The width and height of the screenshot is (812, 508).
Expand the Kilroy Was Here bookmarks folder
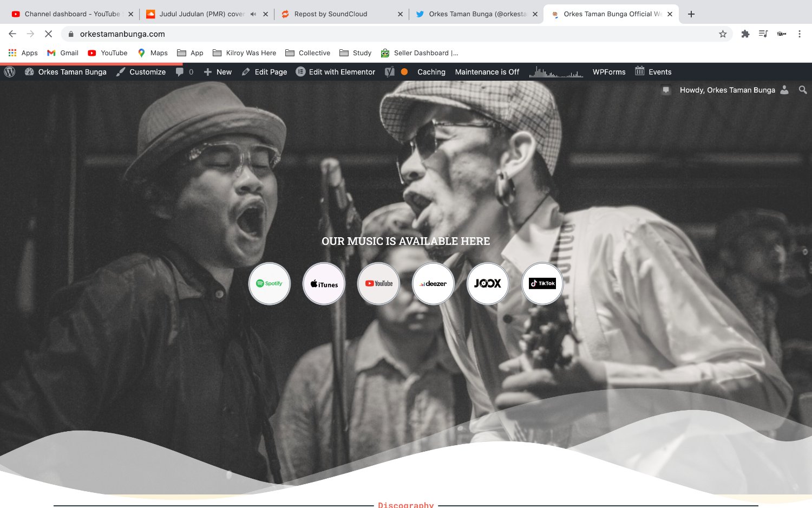(244, 53)
